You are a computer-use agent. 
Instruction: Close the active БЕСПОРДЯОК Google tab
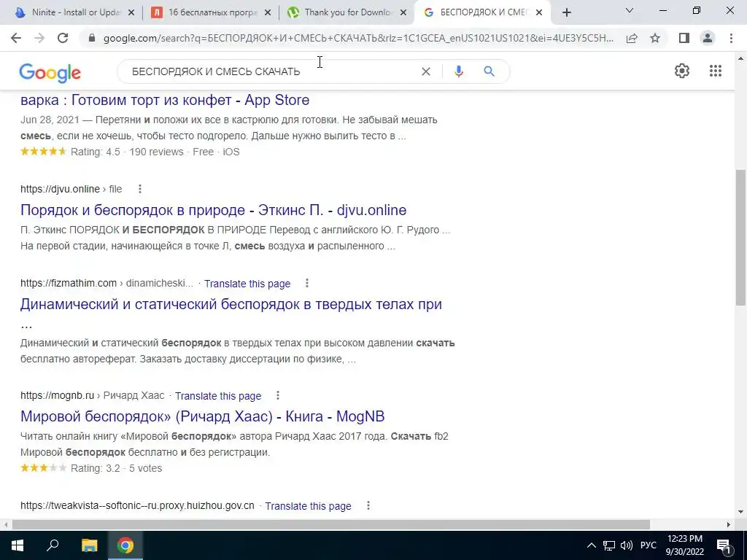pos(539,13)
